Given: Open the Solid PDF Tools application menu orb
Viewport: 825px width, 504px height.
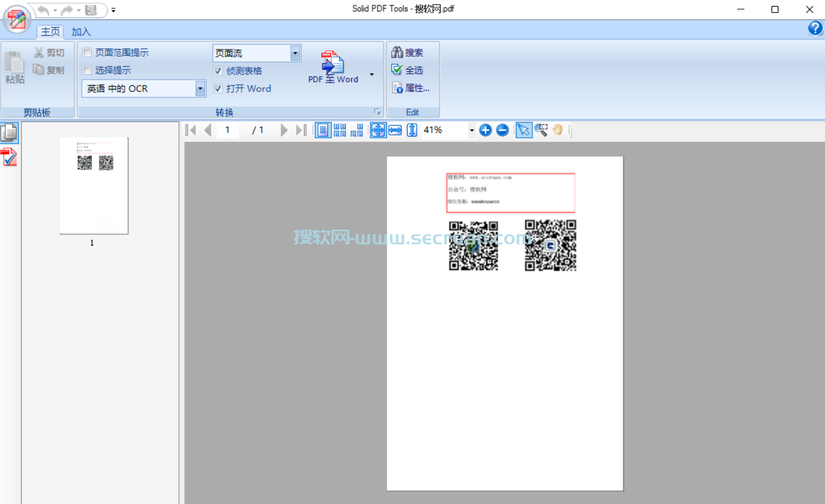Looking at the screenshot, I should coord(16,19).
